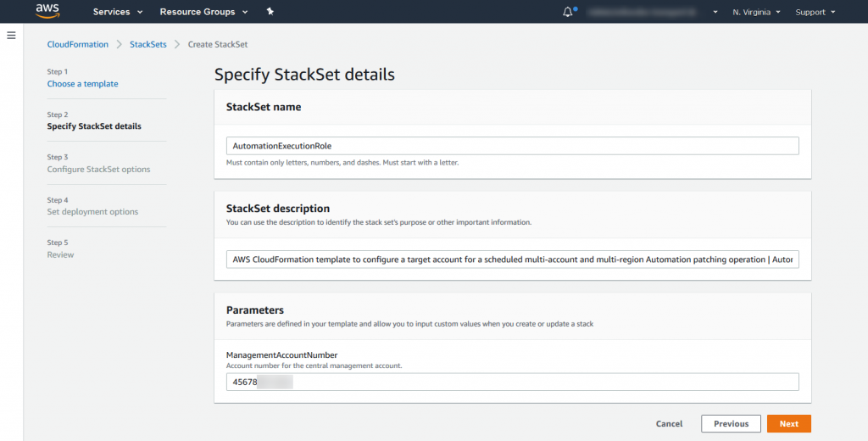Focus the StackSet description field

(x=512, y=260)
